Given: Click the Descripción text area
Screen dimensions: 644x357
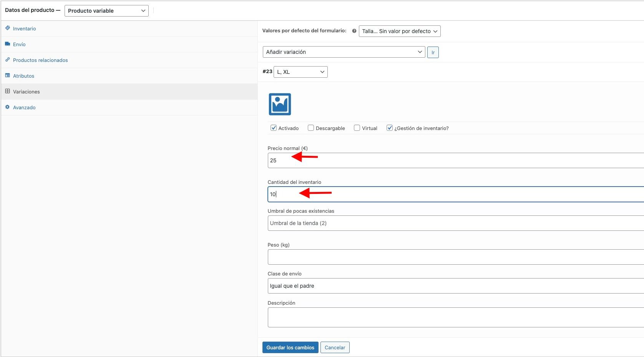Looking at the screenshot, I should pyautogui.click(x=456, y=317).
